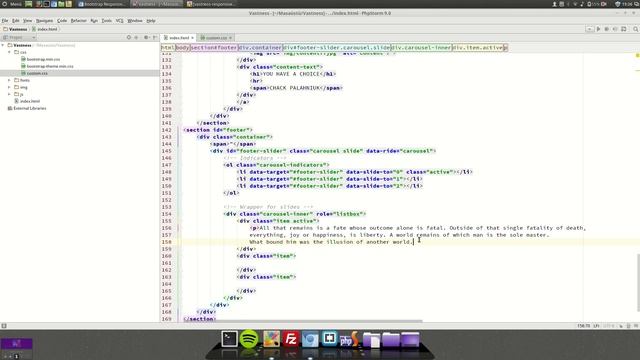The image size is (640, 360).
Task: Click line 160 div class item text
Action: 267,256
